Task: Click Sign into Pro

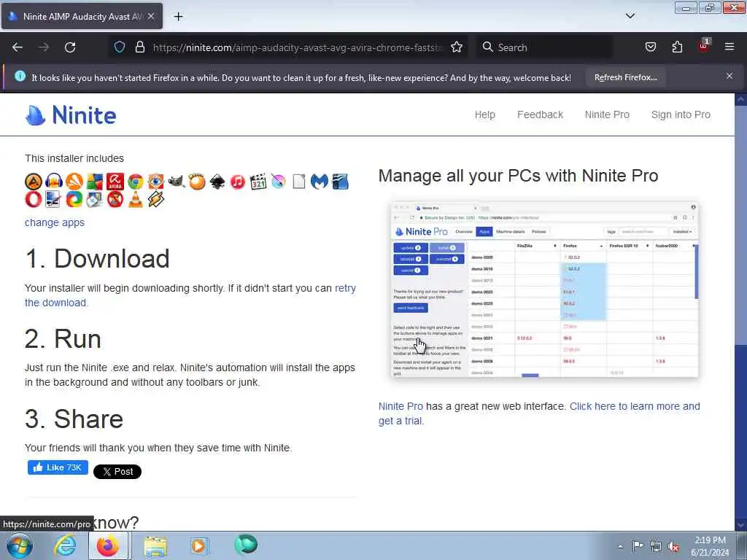Action: coord(681,114)
